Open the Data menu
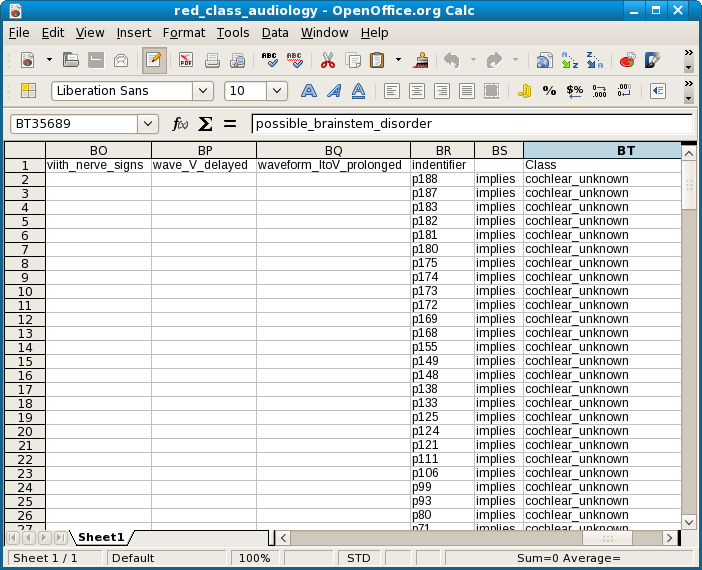702x570 pixels. click(x=275, y=32)
